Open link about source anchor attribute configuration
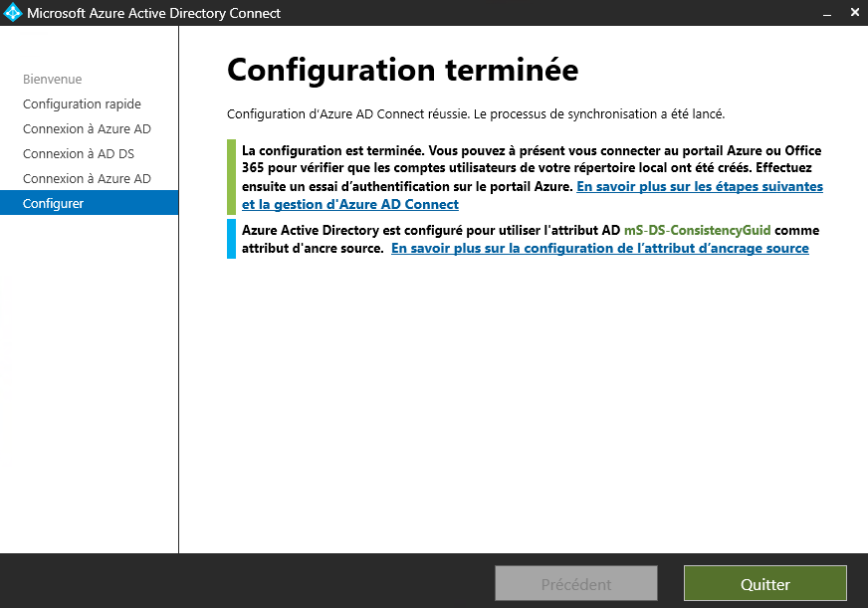 pos(600,249)
